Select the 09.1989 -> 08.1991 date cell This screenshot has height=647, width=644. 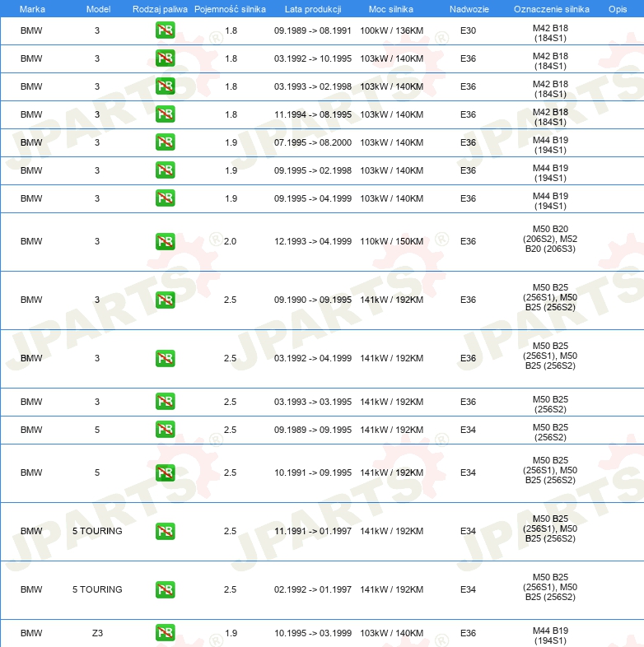point(312,30)
